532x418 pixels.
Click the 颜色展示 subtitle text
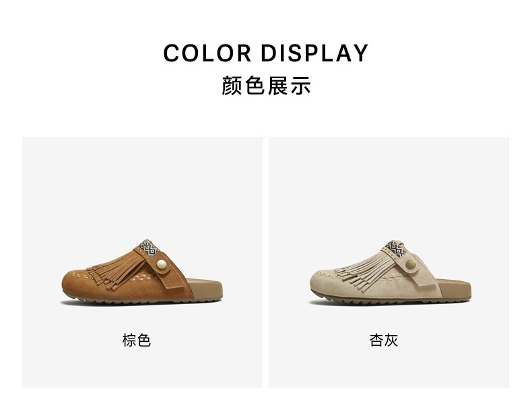(266, 86)
